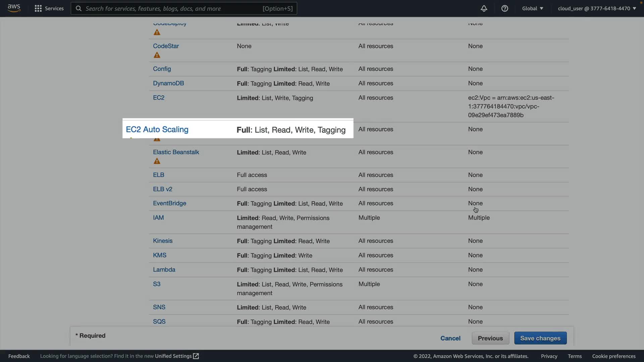The width and height of the screenshot is (644, 362).
Task: Expand the Global region dropdown
Action: click(x=532, y=8)
